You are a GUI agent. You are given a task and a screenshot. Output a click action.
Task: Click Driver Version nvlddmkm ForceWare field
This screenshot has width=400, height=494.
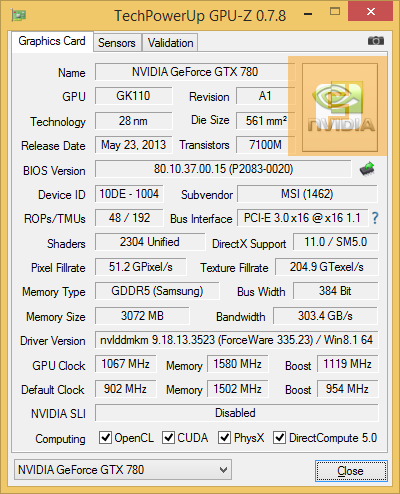236,340
